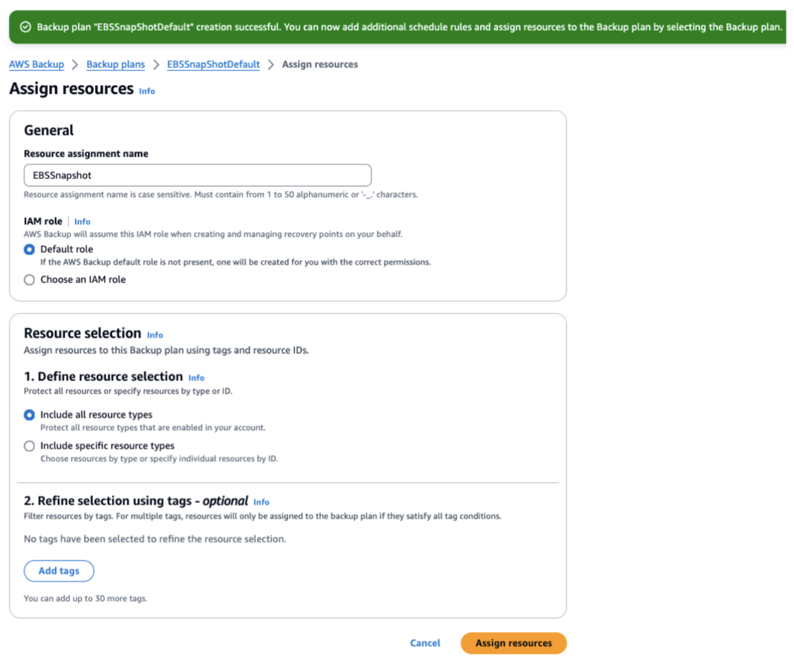Click the General section heading
This screenshot has width=794, height=672.
49,130
